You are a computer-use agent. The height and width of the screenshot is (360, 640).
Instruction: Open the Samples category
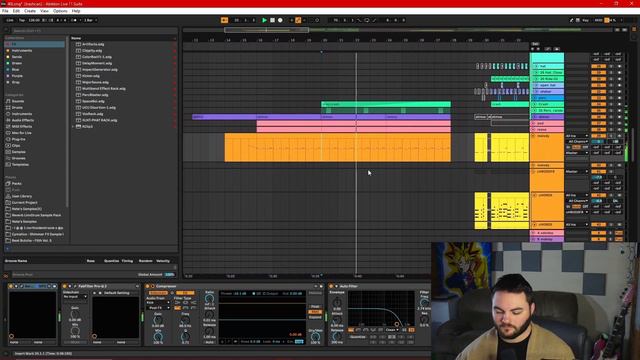tap(18, 152)
